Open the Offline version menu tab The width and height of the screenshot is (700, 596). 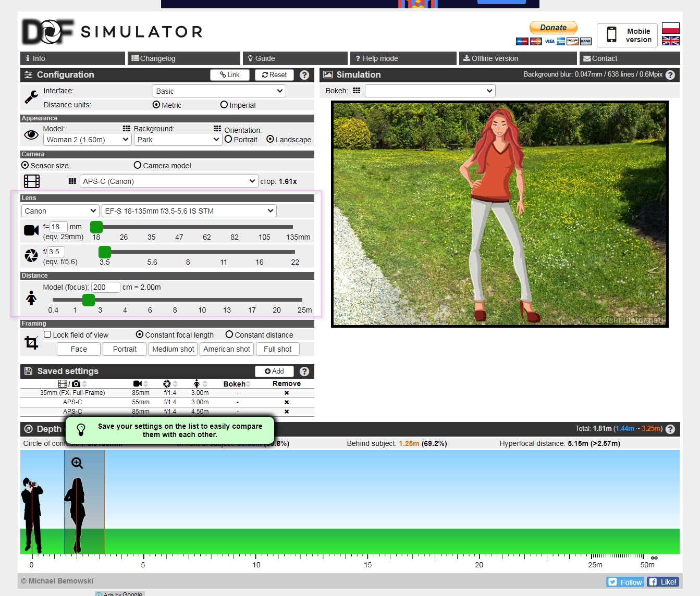tap(518, 58)
